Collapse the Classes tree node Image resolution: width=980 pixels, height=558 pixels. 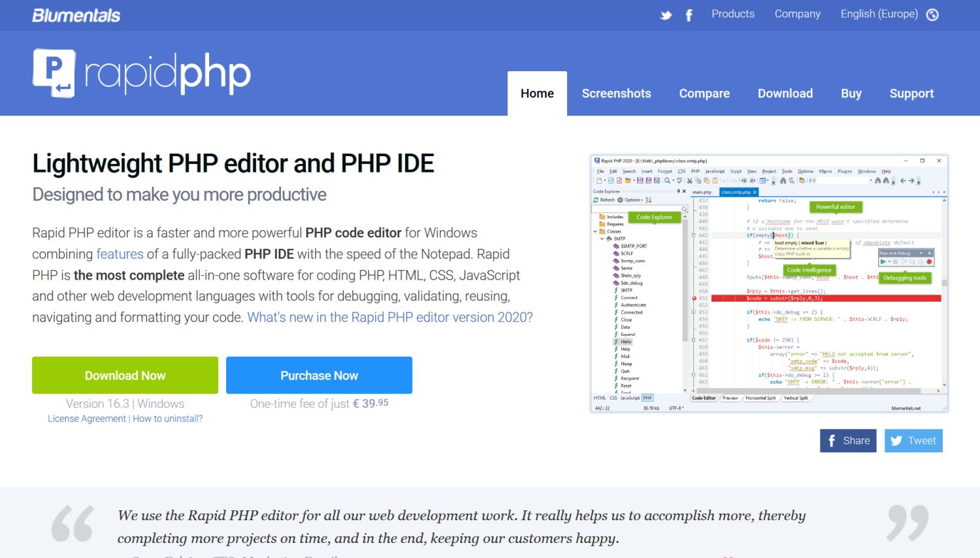coord(595,231)
